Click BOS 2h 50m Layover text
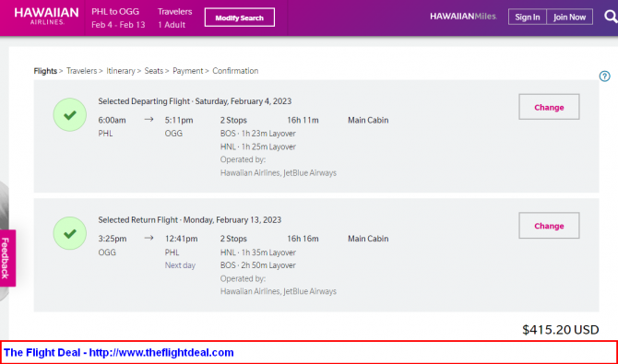The image size is (618, 364). [x=257, y=265]
